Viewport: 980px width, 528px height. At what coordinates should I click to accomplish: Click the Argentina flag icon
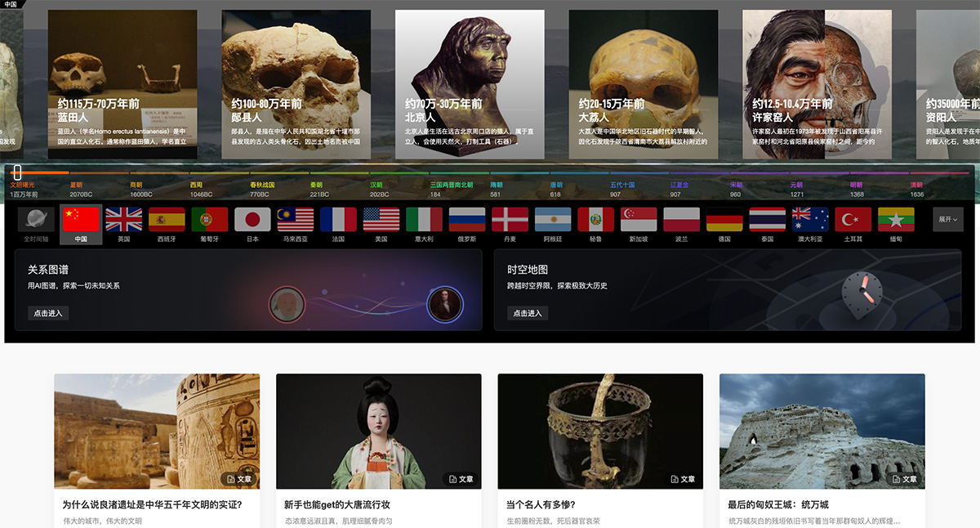(553, 219)
